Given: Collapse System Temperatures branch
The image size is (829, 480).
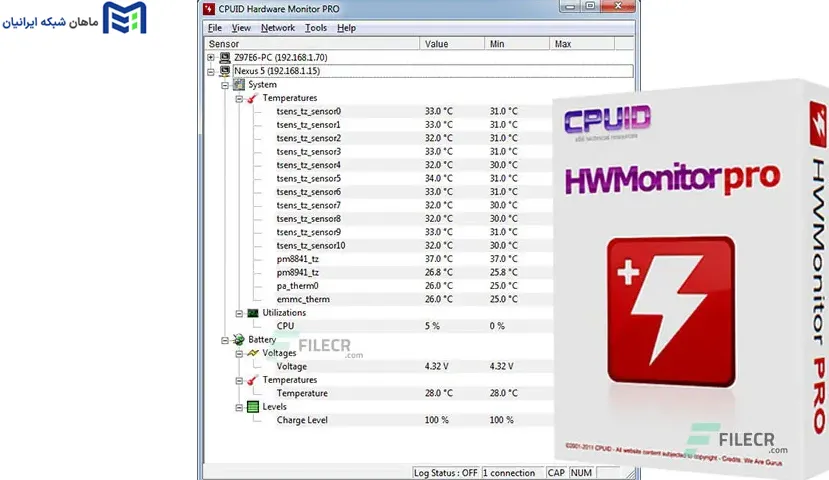Looking at the screenshot, I should tap(239, 98).
